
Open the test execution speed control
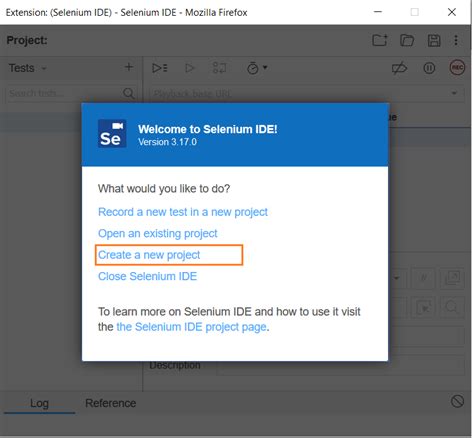coord(257,68)
